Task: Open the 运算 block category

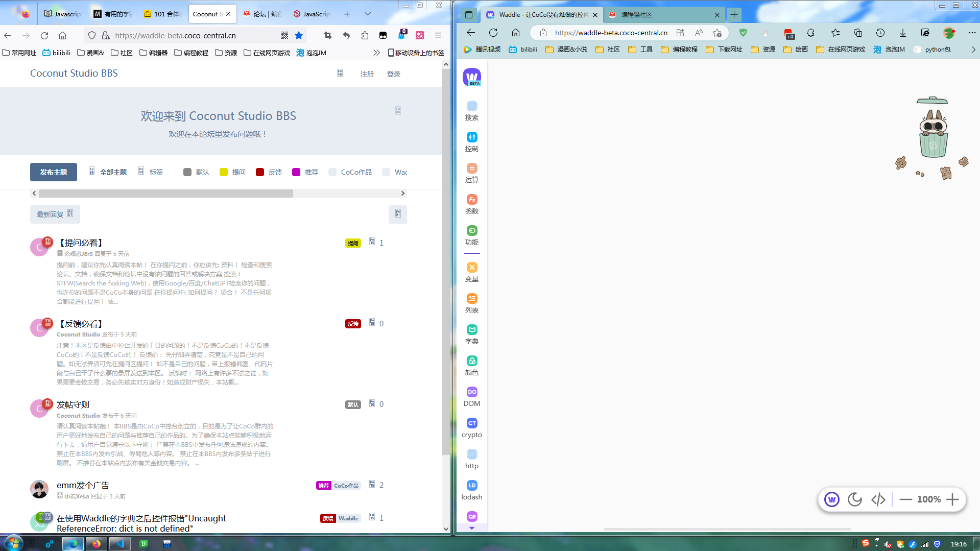Action: point(472,173)
